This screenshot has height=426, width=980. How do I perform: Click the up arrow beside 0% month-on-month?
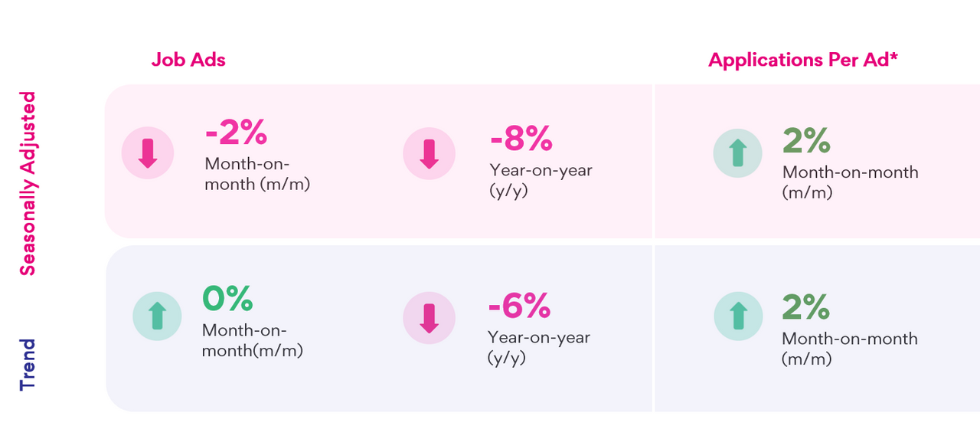pos(158,316)
